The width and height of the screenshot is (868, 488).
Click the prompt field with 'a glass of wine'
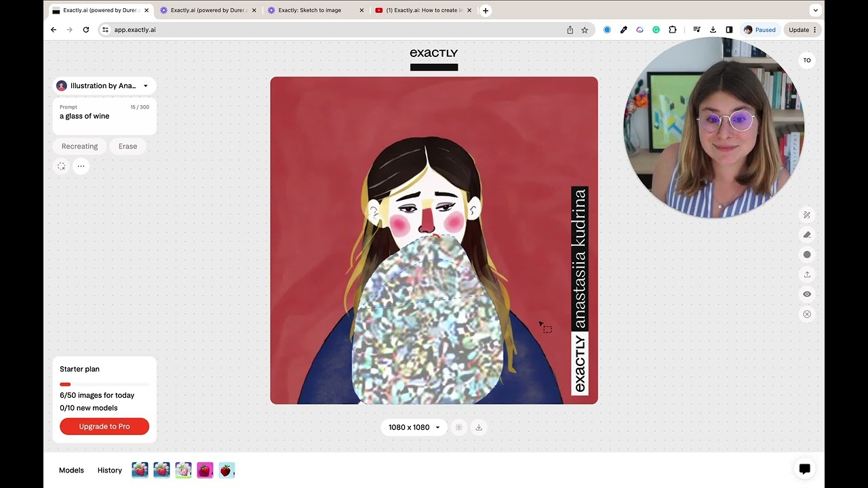[104, 117]
